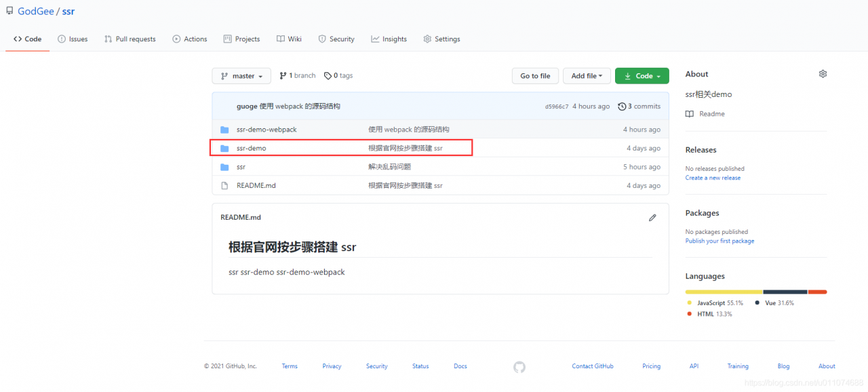
Task: Click the README.md file icon
Action: pos(224,185)
